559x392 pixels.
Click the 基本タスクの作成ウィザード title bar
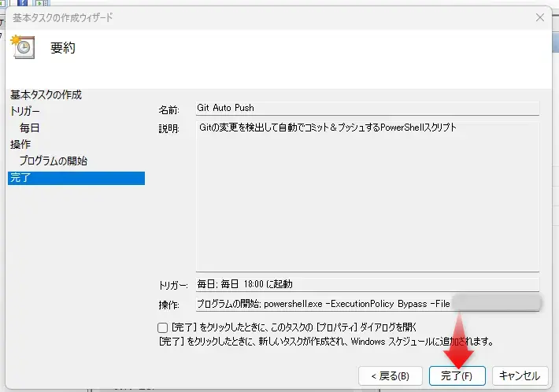[236, 17]
